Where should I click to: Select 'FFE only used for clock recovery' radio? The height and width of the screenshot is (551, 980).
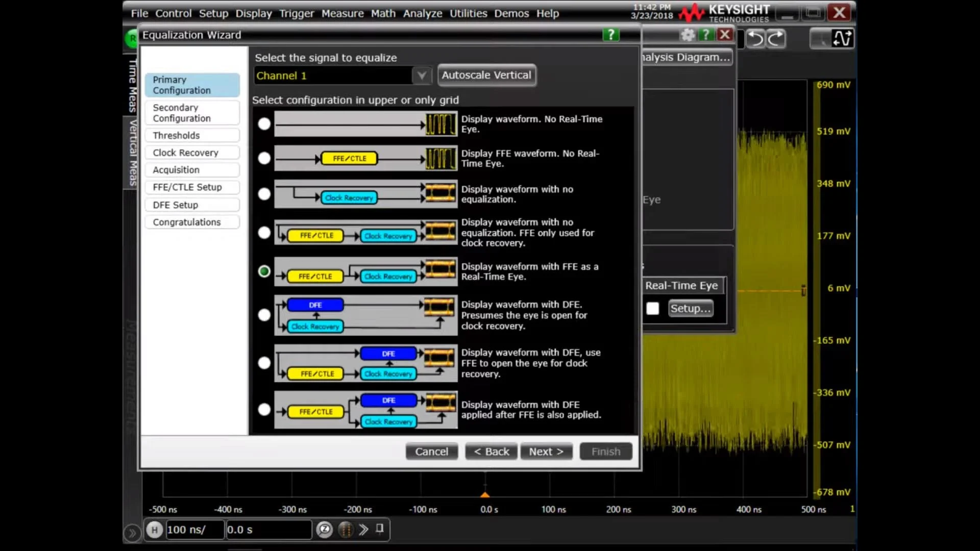coord(264,233)
